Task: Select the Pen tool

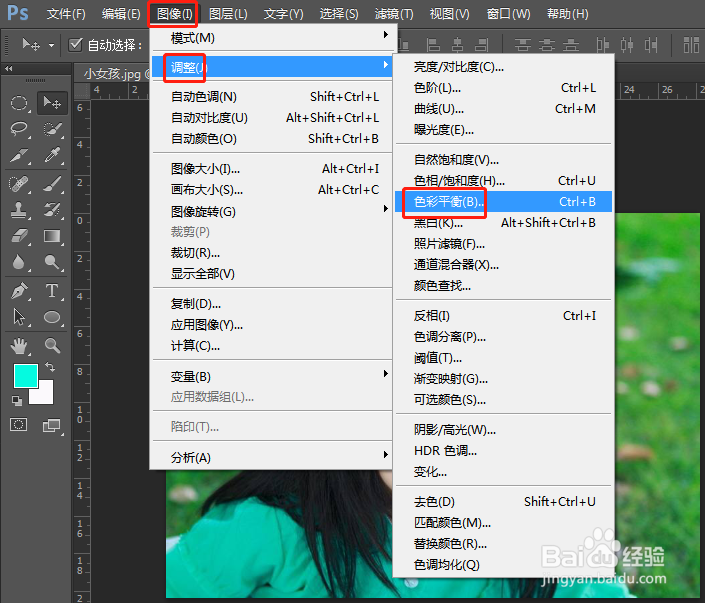Action: (x=19, y=291)
